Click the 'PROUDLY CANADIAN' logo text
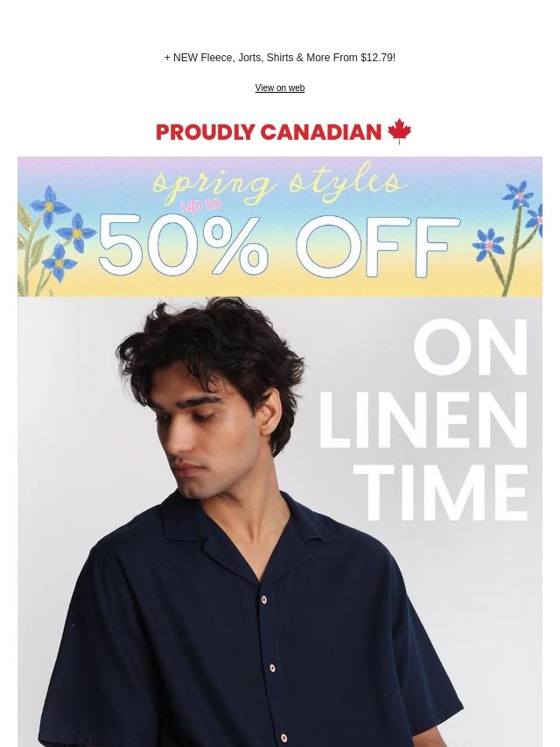 pos(269,132)
